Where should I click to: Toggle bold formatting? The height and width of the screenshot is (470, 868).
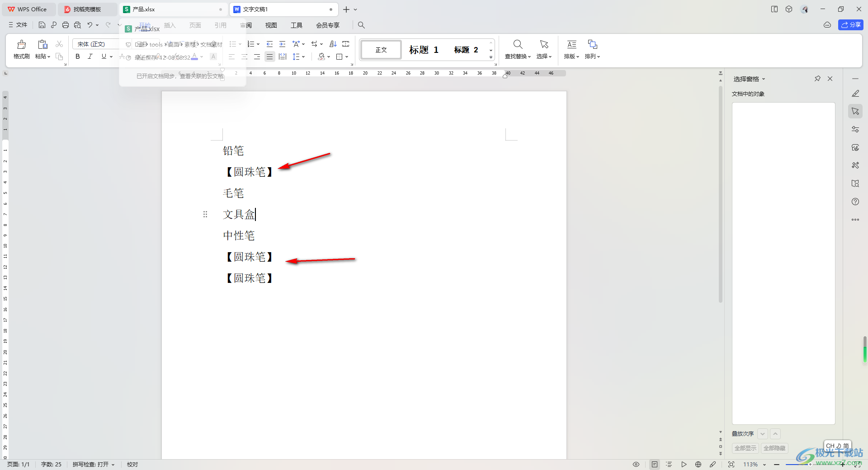pos(78,56)
